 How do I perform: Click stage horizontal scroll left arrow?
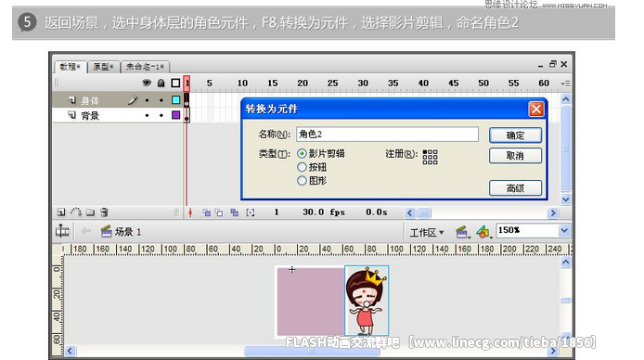point(70,351)
